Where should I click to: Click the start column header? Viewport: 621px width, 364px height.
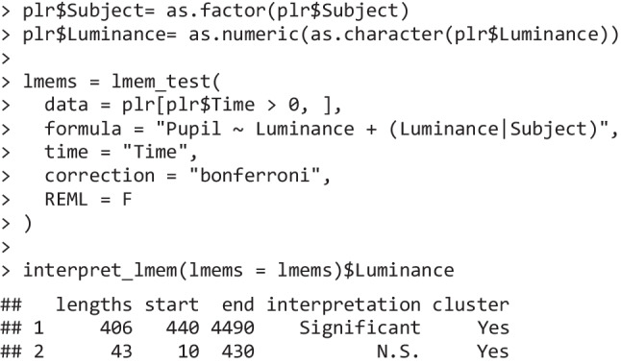click(171, 305)
